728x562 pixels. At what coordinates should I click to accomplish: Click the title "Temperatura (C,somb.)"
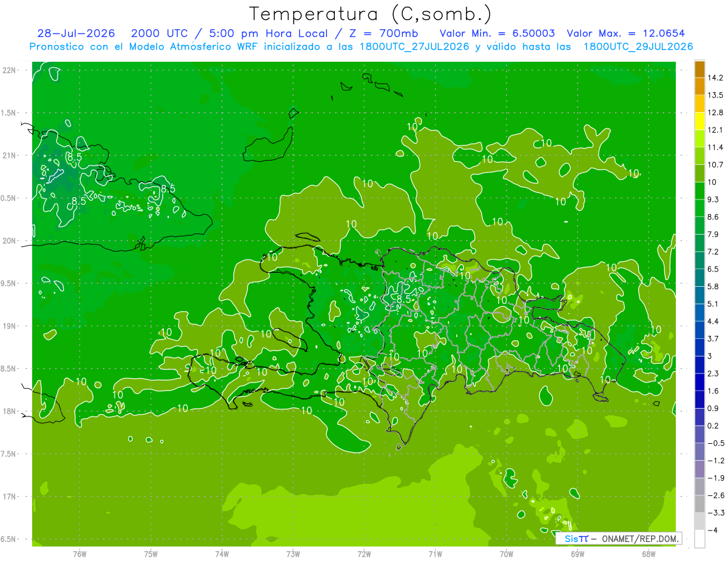click(370, 14)
